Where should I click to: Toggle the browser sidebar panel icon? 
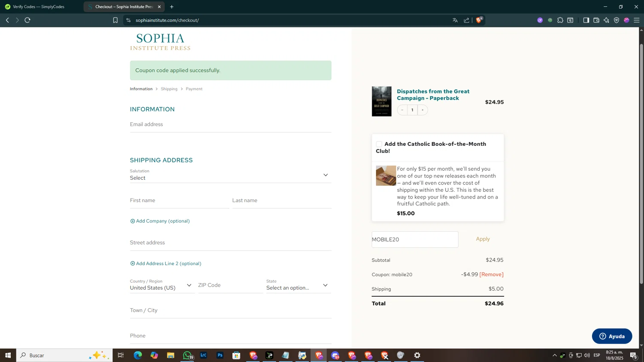586,20
